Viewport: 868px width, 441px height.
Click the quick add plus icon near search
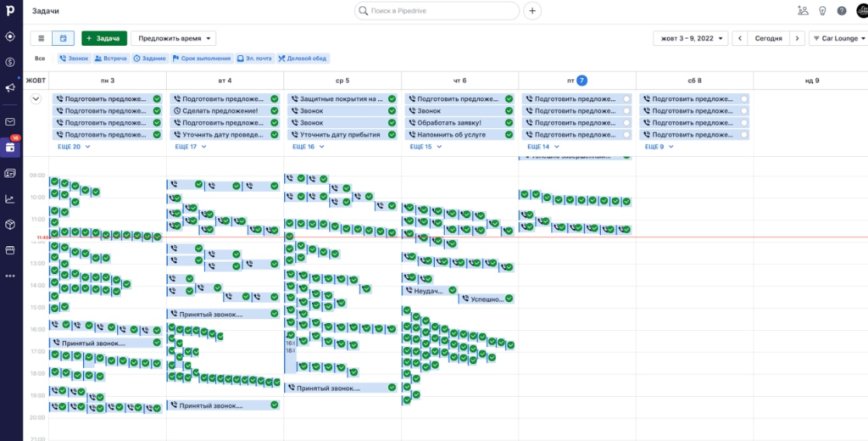(532, 11)
